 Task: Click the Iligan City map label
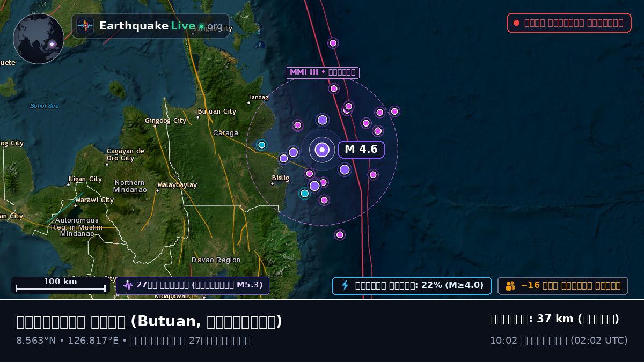coord(85,179)
